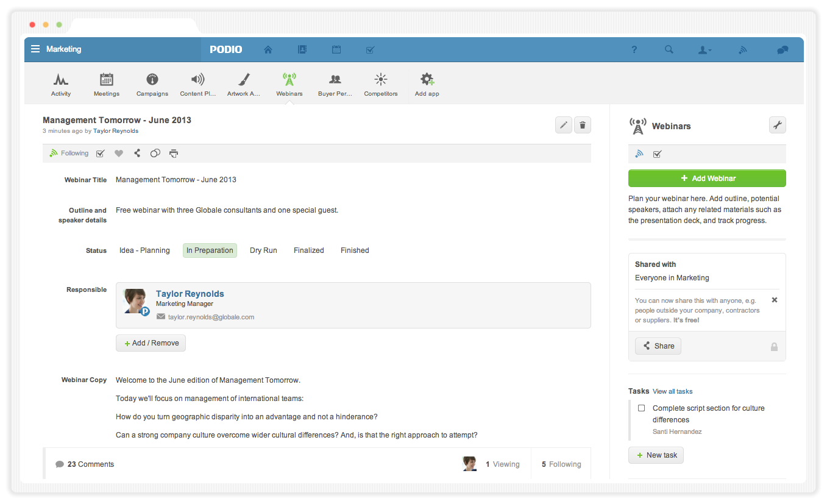The width and height of the screenshot is (827, 504).
Task: Open the home icon in top navigation
Action: point(268,50)
